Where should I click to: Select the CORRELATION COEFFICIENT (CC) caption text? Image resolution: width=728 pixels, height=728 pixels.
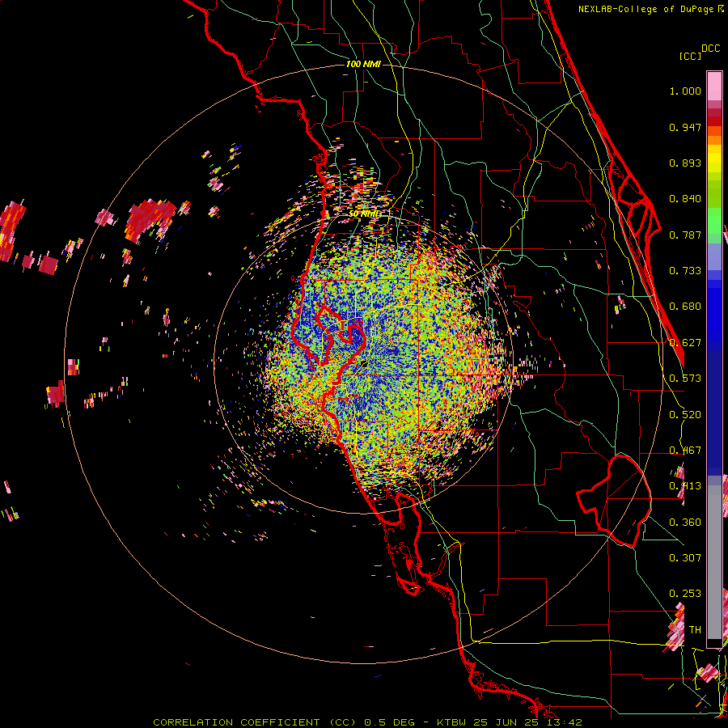coord(255,722)
